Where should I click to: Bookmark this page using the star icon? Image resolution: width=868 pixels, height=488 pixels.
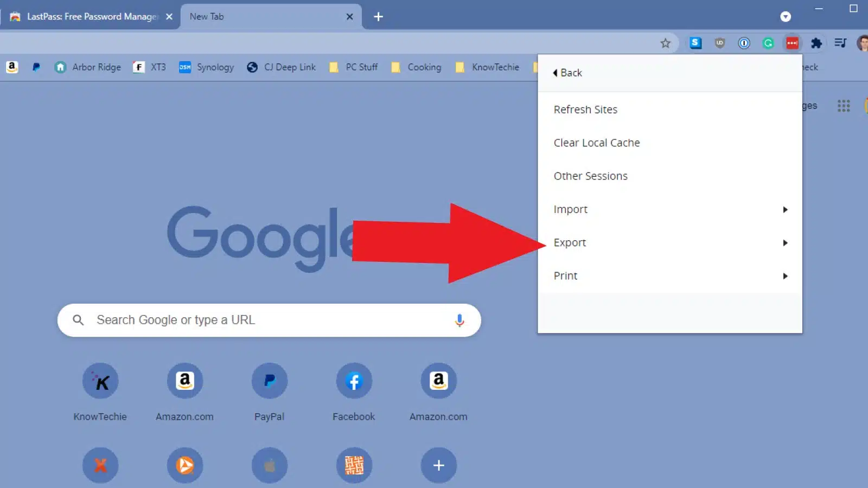point(665,43)
